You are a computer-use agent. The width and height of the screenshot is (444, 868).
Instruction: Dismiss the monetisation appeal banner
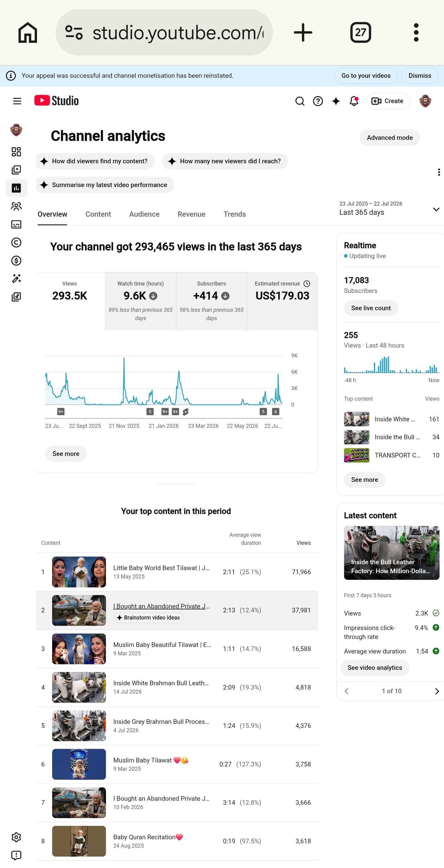[420, 76]
